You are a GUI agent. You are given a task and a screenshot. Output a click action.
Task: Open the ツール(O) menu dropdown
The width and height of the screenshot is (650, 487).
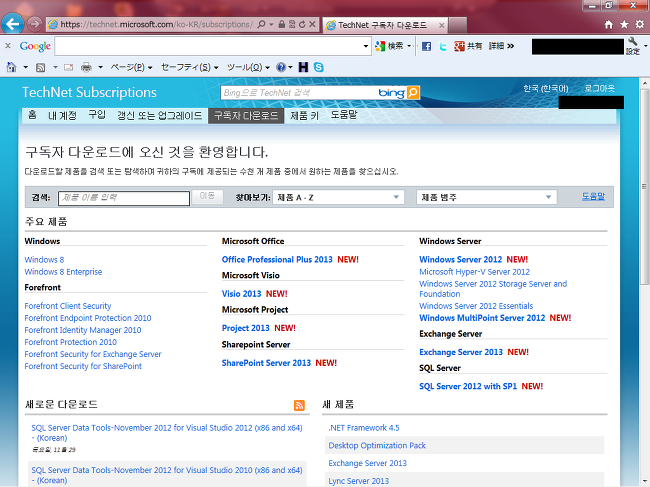point(248,67)
